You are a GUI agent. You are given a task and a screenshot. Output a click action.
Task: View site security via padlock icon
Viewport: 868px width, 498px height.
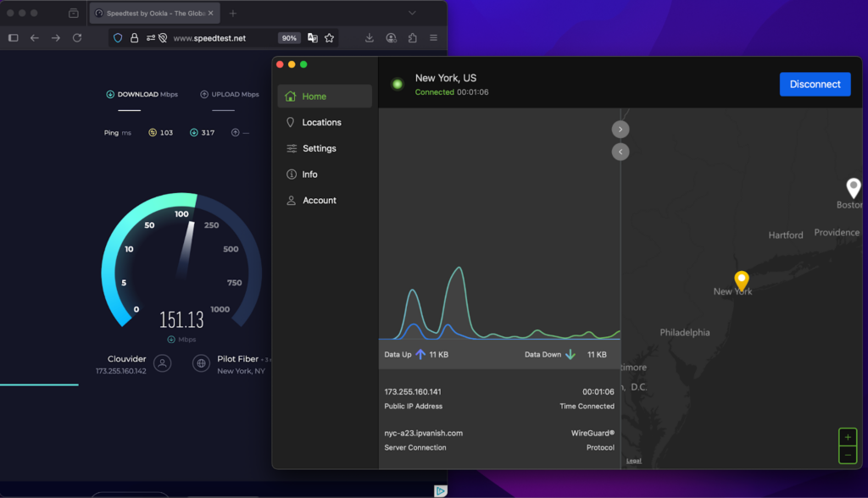pos(134,37)
